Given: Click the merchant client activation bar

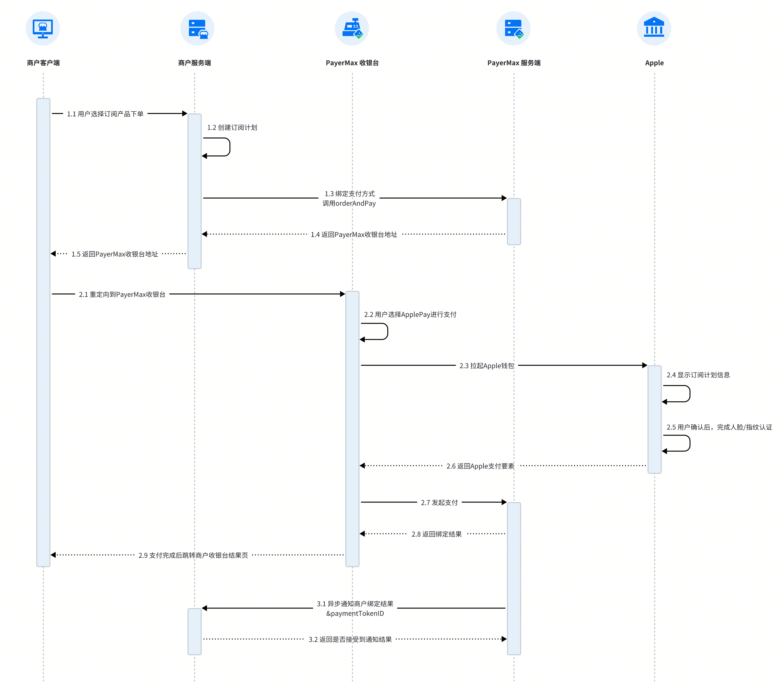Looking at the screenshot, I should (43, 333).
